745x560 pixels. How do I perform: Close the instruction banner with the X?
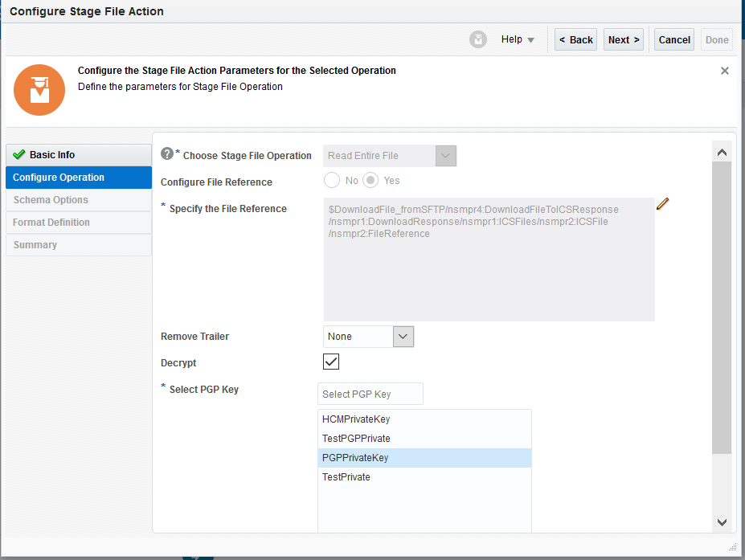pos(725,71)
